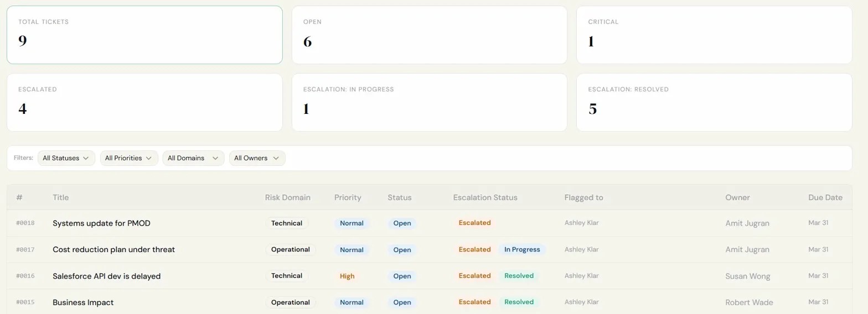Image resolution: width=868 pixels, height=314 pixels.
Task: Select the Critical tickets summary card
Action: point(714,35)
